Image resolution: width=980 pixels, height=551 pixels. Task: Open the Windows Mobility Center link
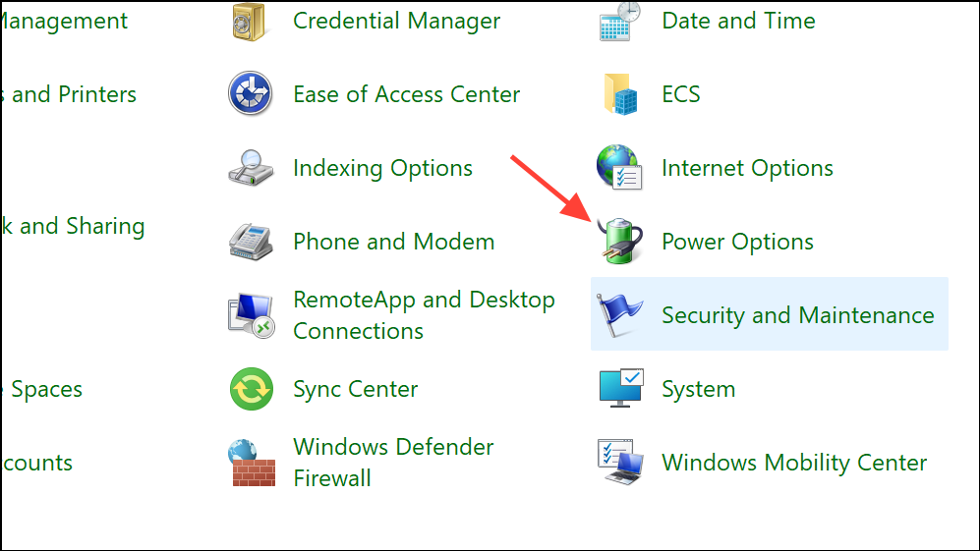794,463
